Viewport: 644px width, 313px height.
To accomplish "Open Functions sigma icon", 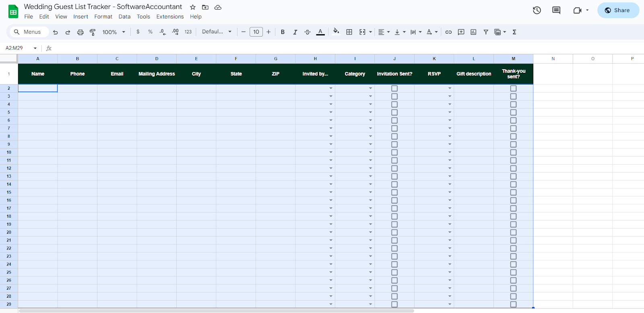I will pyautogui.click(x=514, y=32).
